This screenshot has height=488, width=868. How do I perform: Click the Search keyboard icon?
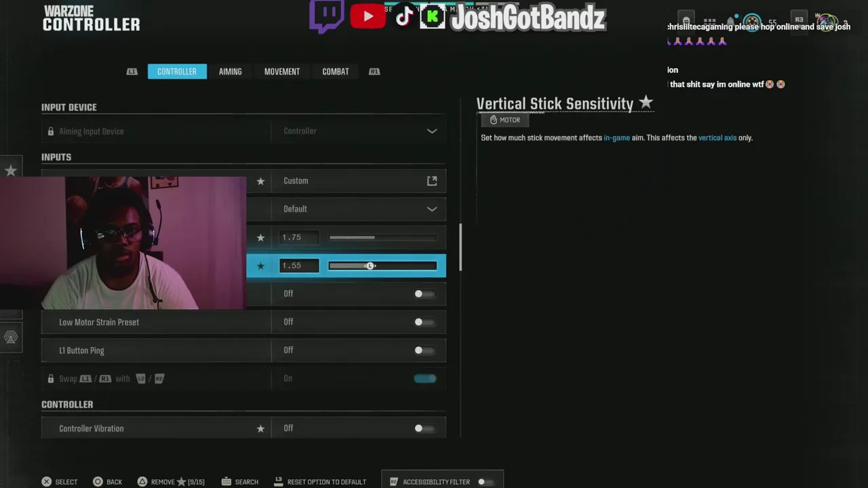(x=227, y=482)
